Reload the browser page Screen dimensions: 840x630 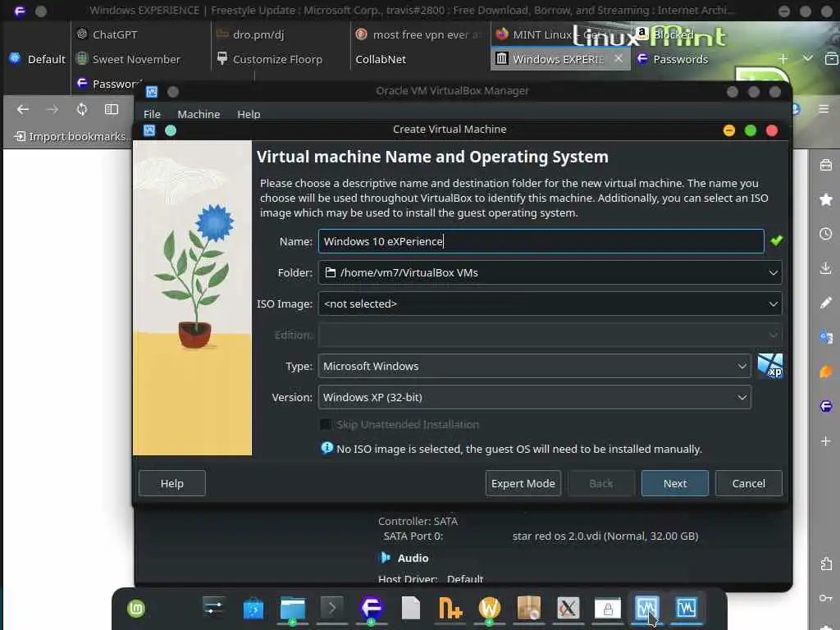pos(81,109)
